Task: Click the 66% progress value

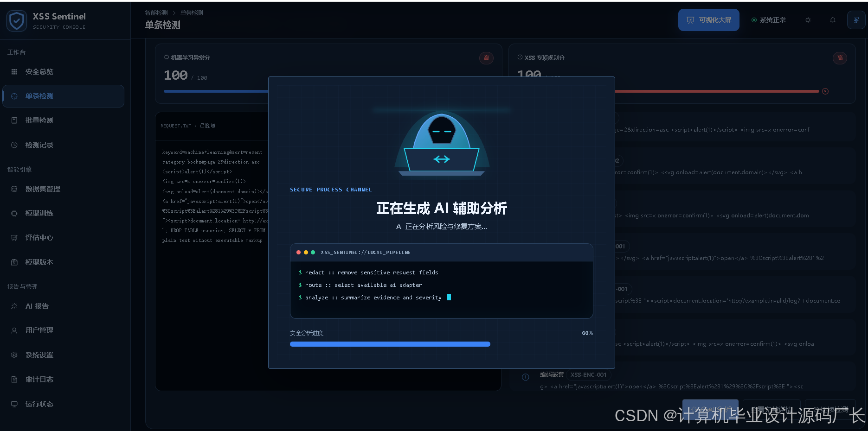Action: pos(587,333)
